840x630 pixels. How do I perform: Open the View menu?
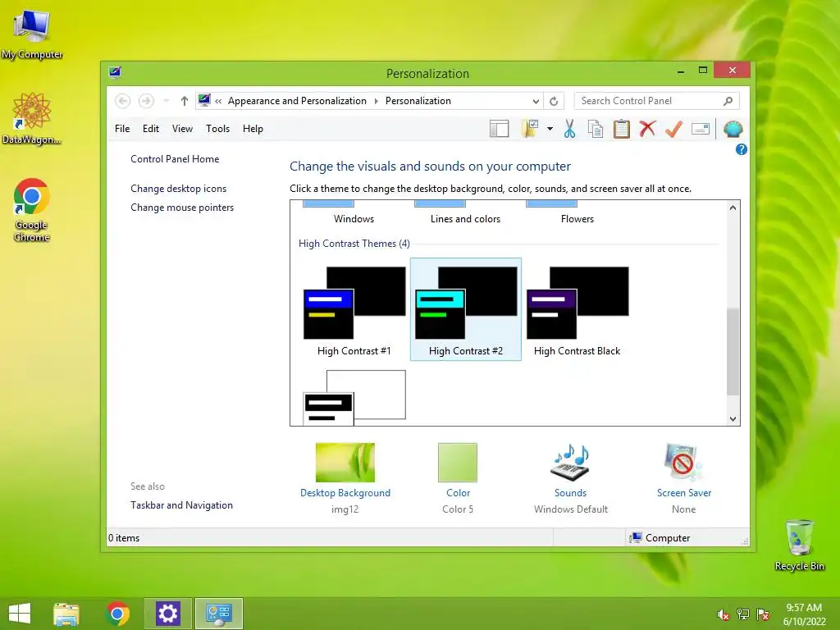coord(182,129)
